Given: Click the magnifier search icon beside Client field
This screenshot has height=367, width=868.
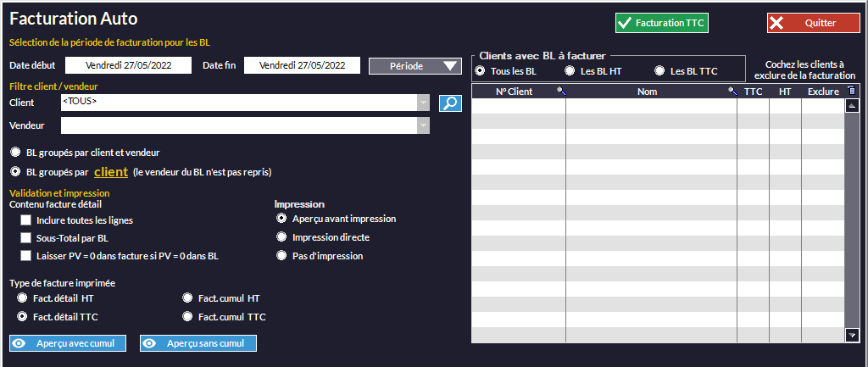Looking at the screenshot, I should [450, 103].
